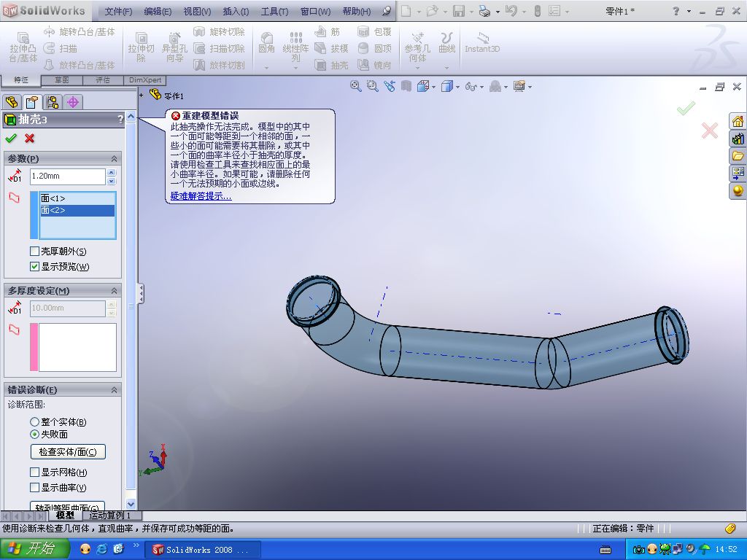This screenshot has width=747, height=560.
Task: Select the 失败面 radio button
Action: click(34, 434)
